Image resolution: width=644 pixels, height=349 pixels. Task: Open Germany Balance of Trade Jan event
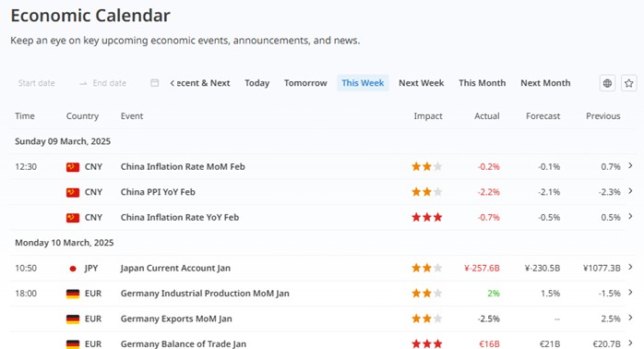coord(184,344)
